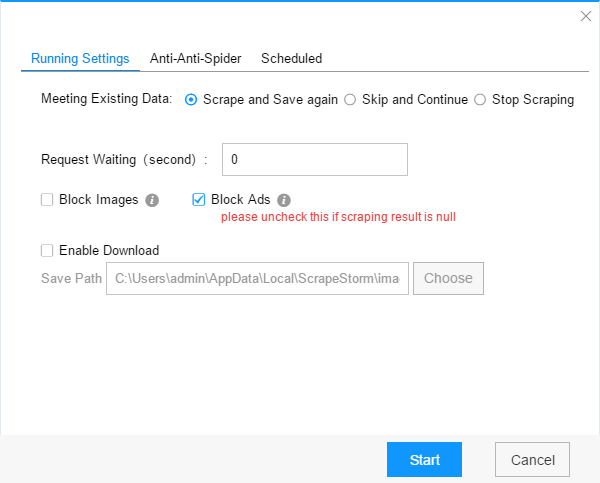Click the Block Ads label text
Viewport: 600px width, 483px height.
241,199
